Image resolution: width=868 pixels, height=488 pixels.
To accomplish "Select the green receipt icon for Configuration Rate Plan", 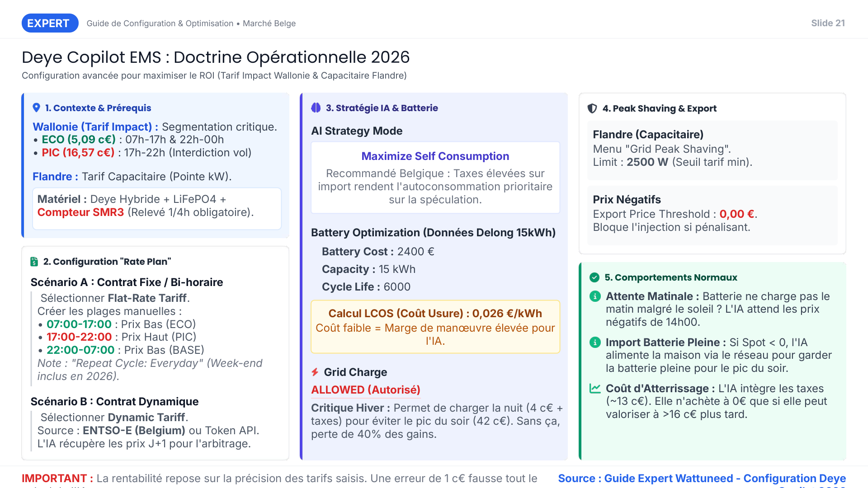I will [35, 261].
